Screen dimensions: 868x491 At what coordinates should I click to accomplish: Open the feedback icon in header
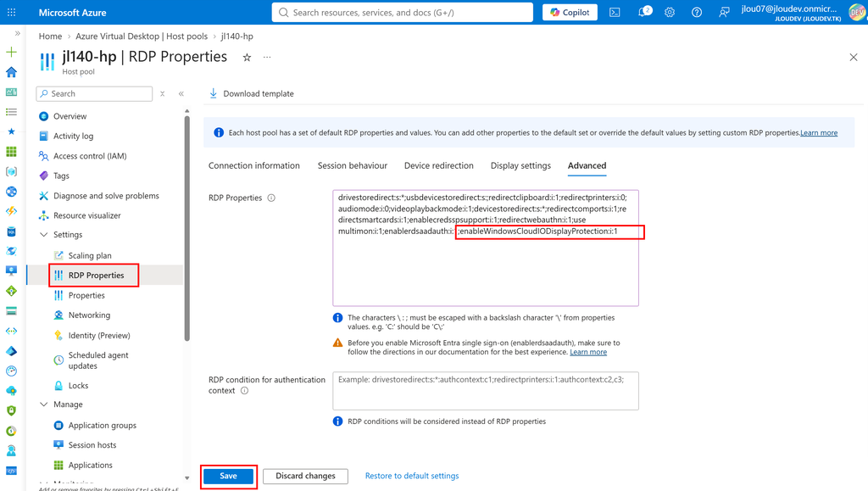724,12
